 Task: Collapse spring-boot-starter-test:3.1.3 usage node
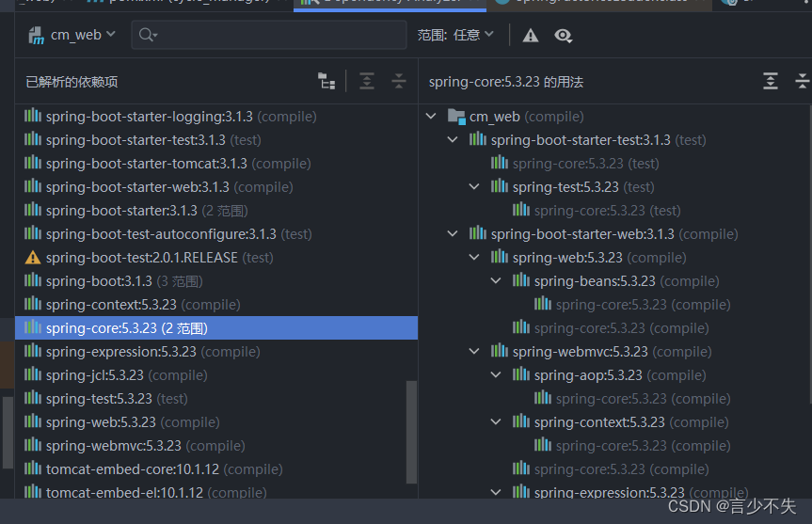click(x=453, y=140)
